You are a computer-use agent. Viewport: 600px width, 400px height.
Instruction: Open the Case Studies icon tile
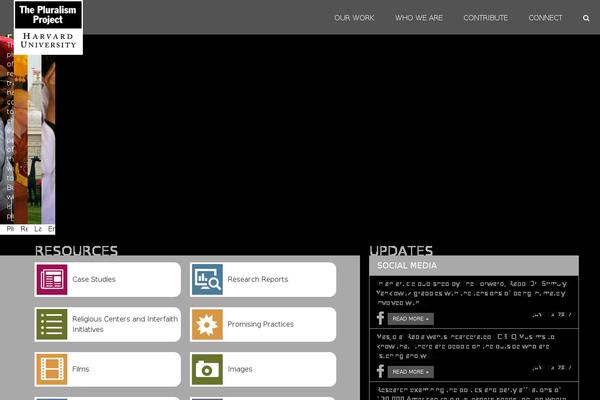tap(52, 279)
